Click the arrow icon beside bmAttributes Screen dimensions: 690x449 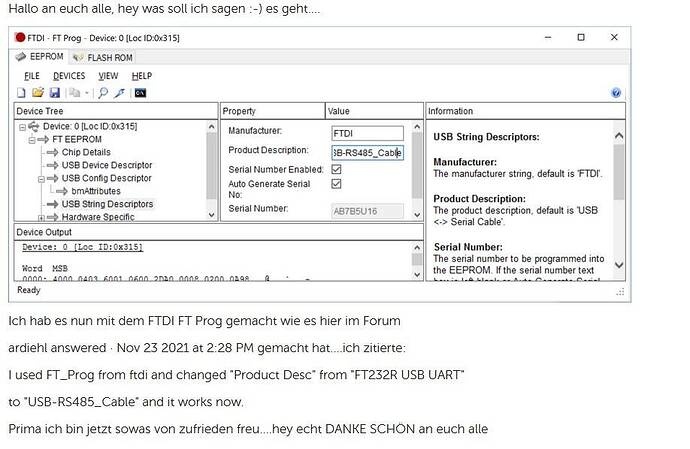[62, 191]
